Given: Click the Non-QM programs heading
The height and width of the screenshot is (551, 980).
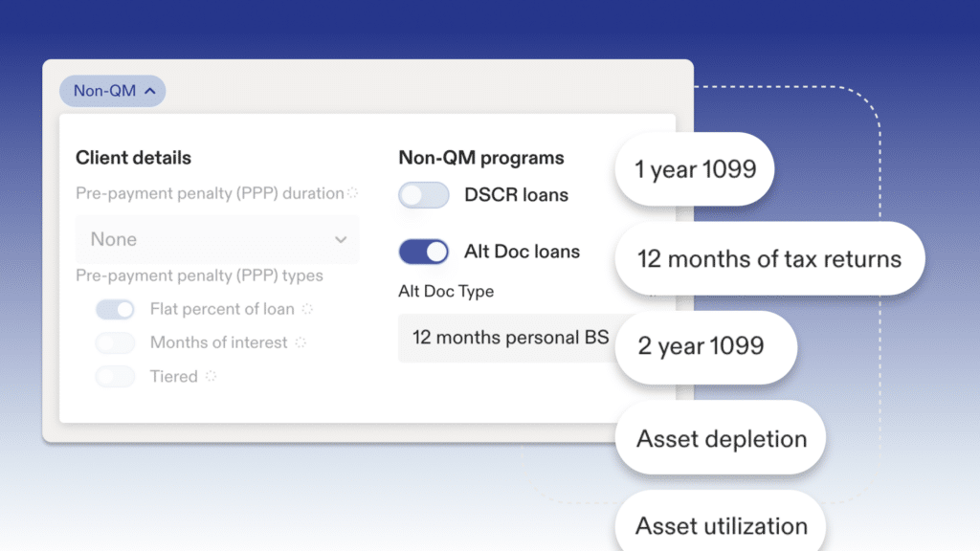Looking at the screenshot, I should (x=481, y=158).
